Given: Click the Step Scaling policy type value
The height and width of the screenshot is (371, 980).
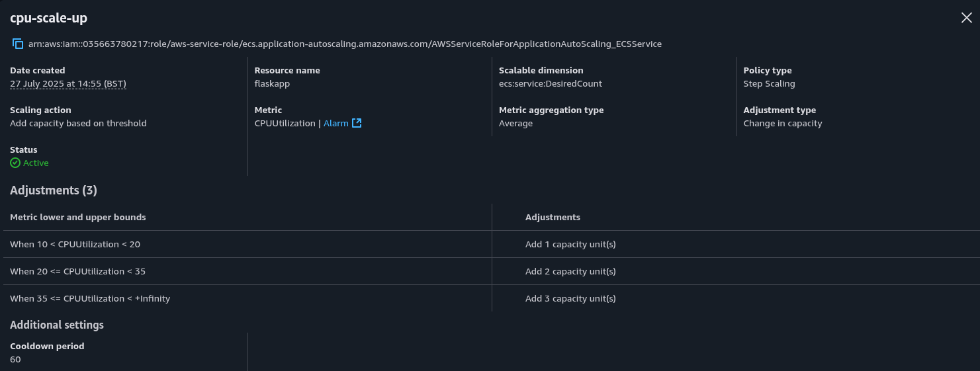Looking at the screenshot, I should tap(769, 83).
